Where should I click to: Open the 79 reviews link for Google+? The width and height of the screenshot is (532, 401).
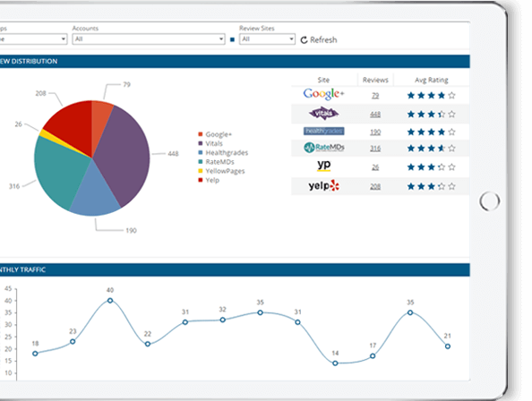coord(375,96)
